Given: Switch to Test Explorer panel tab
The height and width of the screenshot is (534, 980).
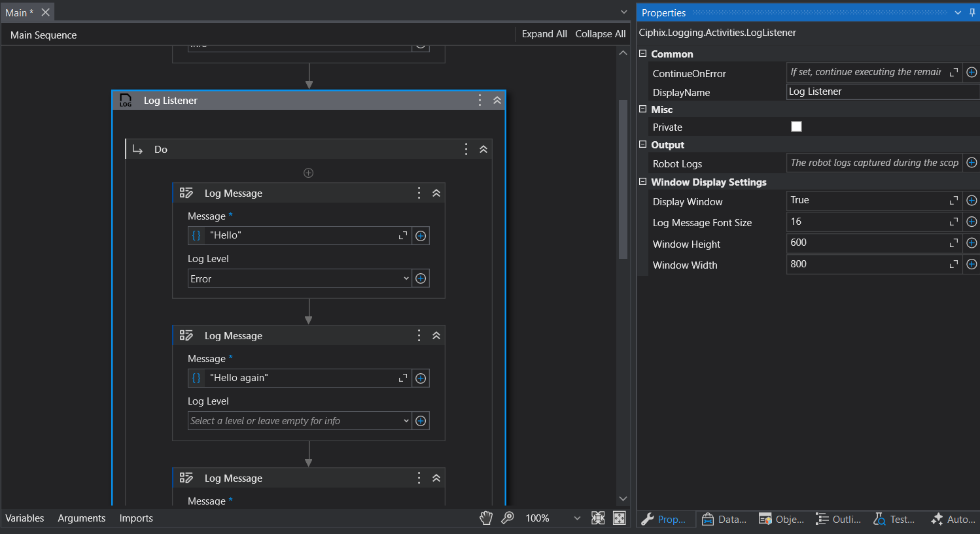Looking at the screenshot, I should coord(894,519).
